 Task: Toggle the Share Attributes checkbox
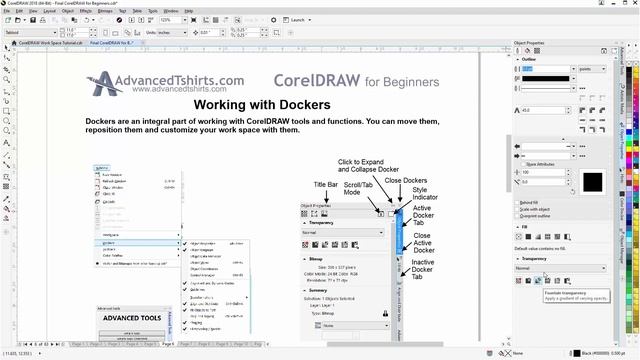tap(523, 164)
